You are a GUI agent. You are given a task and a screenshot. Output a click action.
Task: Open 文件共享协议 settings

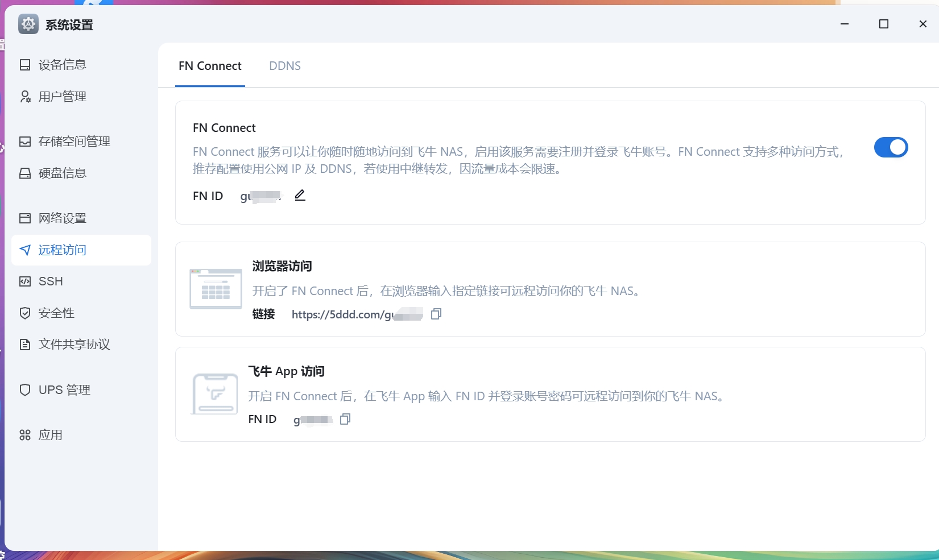click(81, 345)
